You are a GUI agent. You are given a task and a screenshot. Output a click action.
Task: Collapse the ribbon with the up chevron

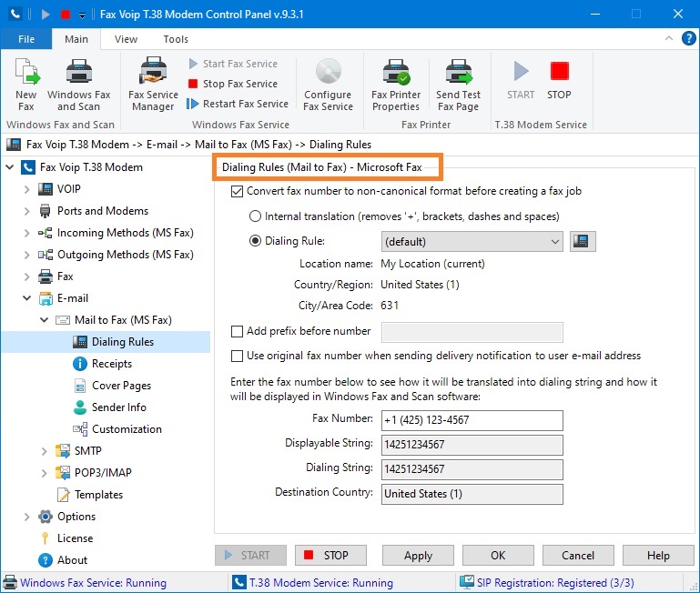[669, 38]
